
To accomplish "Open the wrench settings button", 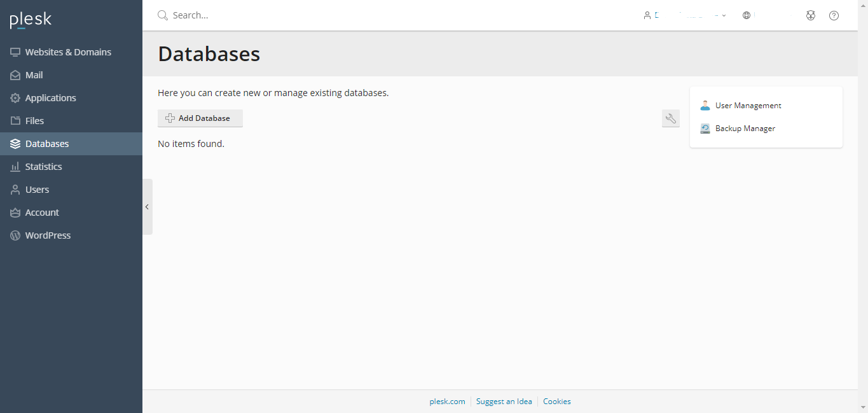I will pyautogui.click(x=671, y=118).
